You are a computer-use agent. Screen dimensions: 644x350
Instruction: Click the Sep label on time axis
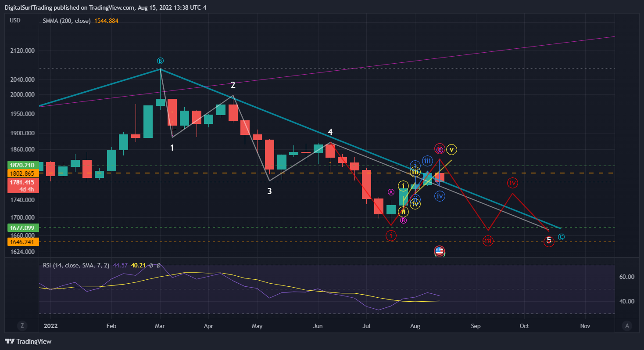[476, 326]
